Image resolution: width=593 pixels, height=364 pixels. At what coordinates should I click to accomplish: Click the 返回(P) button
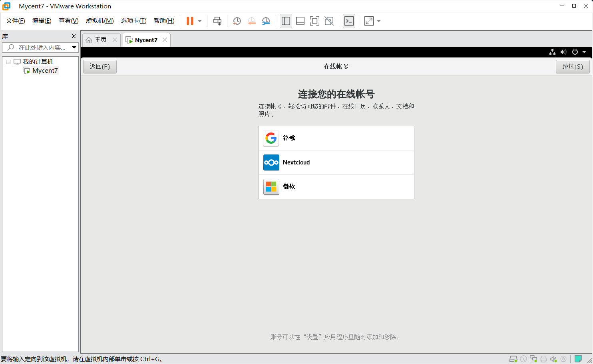(99, 66)
